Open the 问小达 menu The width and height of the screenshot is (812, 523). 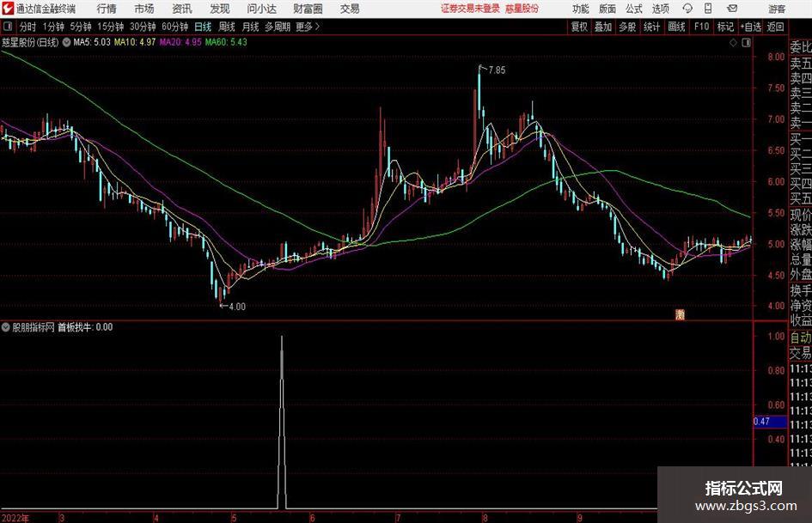261,9
